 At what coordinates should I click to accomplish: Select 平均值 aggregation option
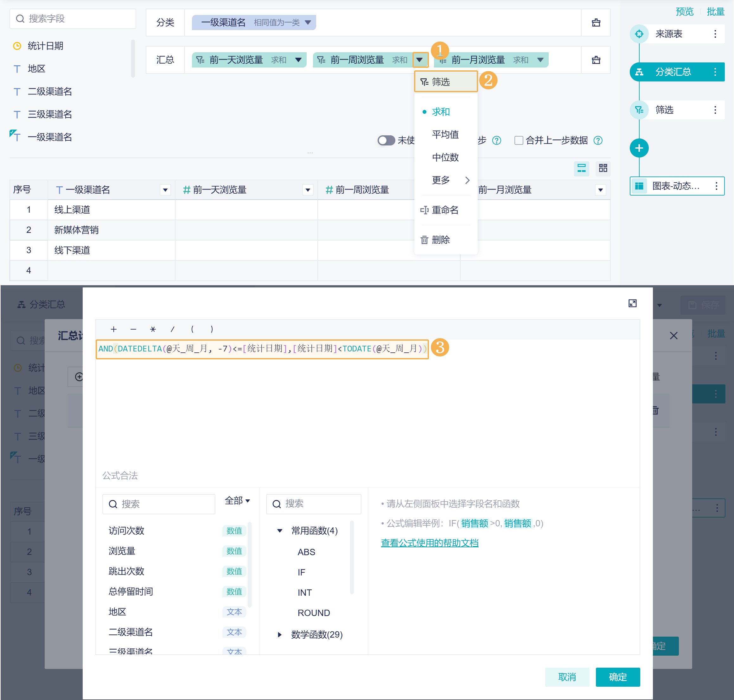click(445, 134)
